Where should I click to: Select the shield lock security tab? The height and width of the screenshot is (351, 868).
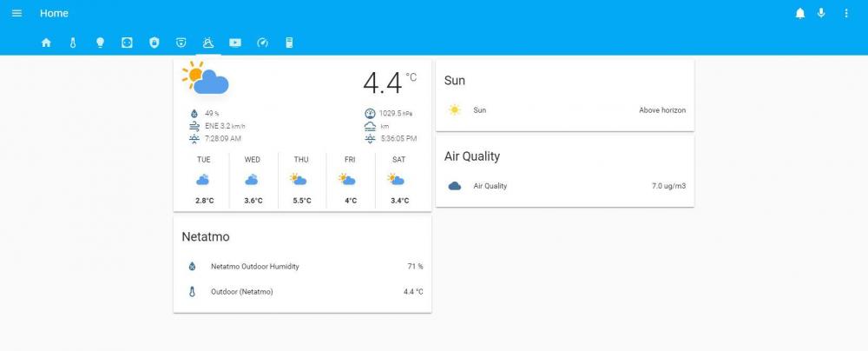[154, 43]
